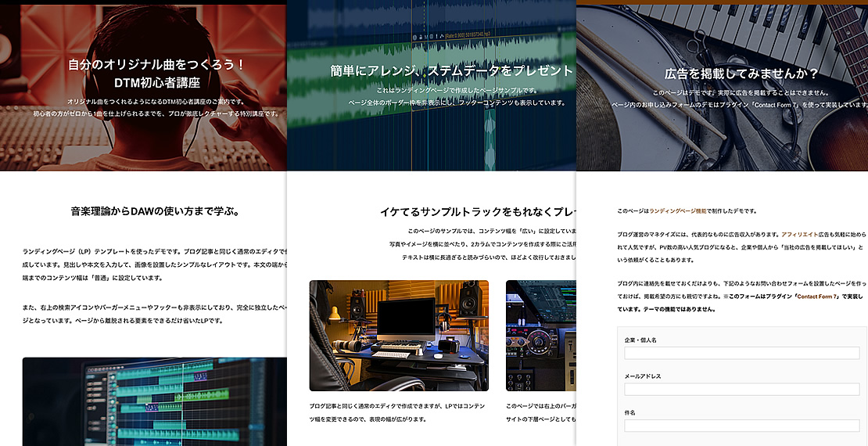868x446 pixels.
Task: Focus the 件名 input field
Action: point(742,426)
